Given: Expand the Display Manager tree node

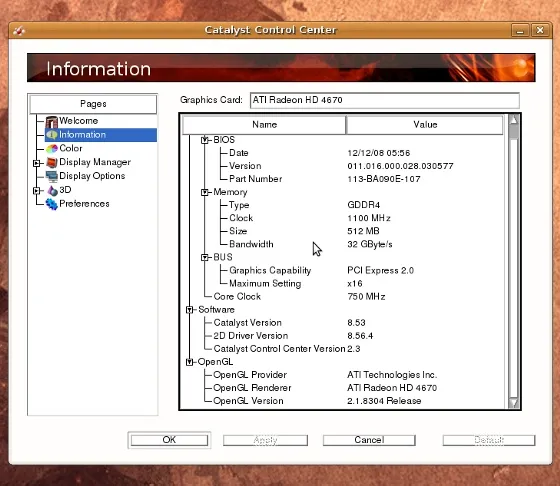Looking at the screenshot, I should 36,163.
